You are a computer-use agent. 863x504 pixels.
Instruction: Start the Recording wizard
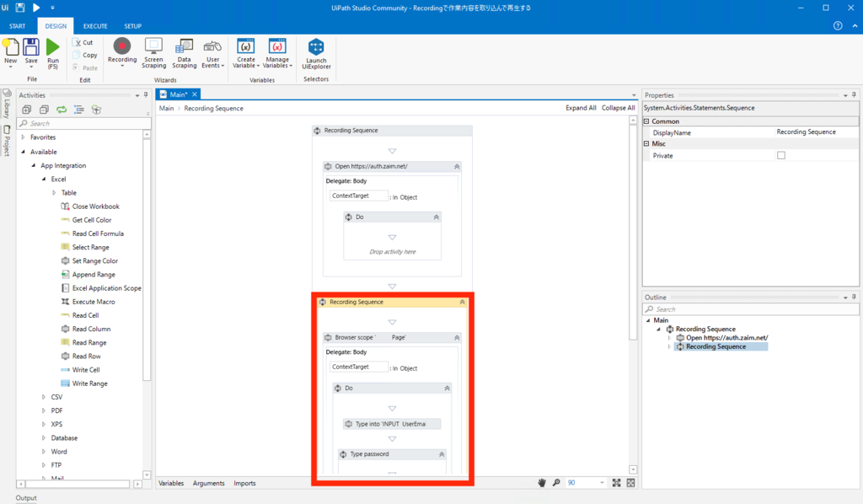122,51
